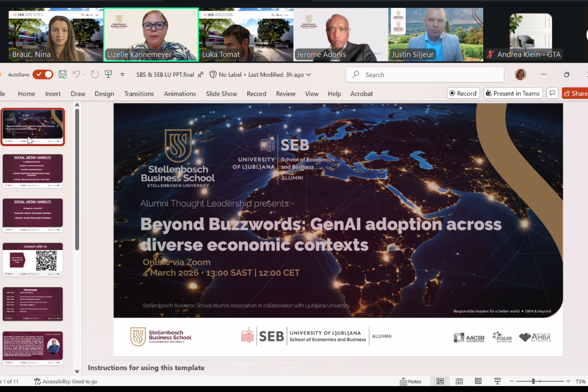588x392 pixels.
Task: Click the shared-with people icon next to file name
Action: [x=200, y=74]
